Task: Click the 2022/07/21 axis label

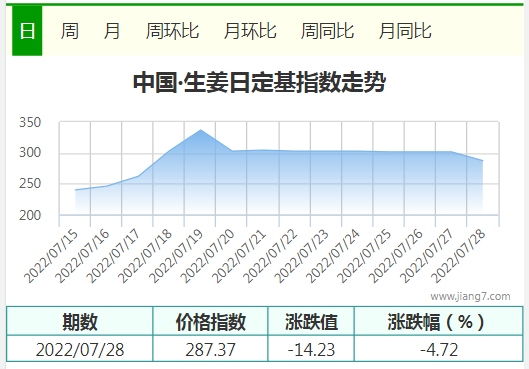Action: pyautogui.click(x=239, y=256)
